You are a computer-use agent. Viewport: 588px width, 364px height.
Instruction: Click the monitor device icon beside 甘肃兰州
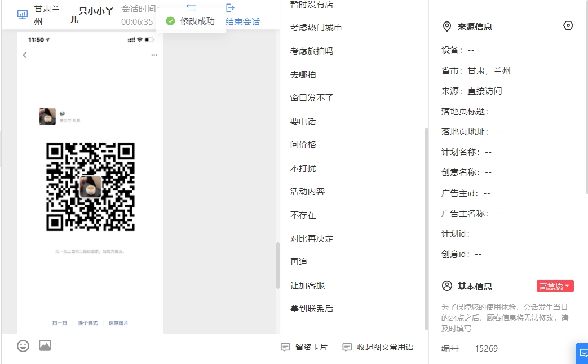(23, 15)
